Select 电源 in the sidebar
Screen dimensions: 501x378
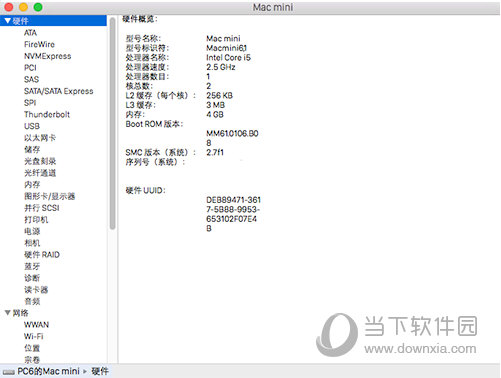click(x=32, y=231)
